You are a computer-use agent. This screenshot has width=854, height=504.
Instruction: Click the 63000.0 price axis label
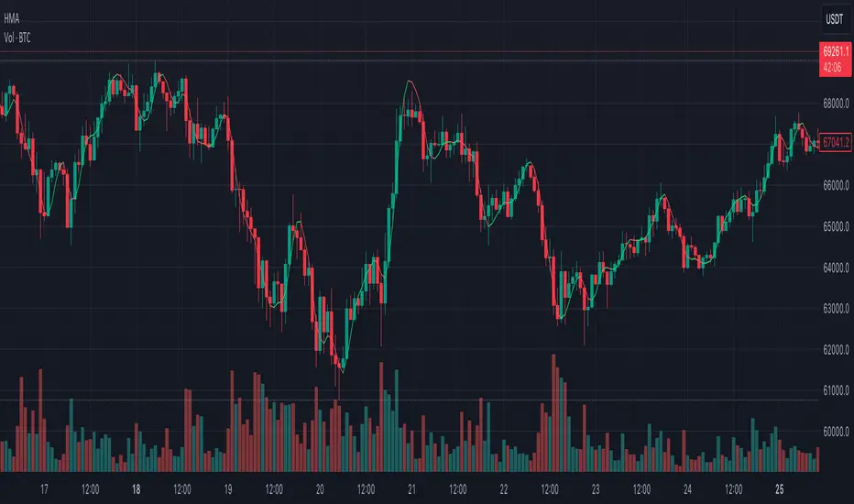pos(834,309)
